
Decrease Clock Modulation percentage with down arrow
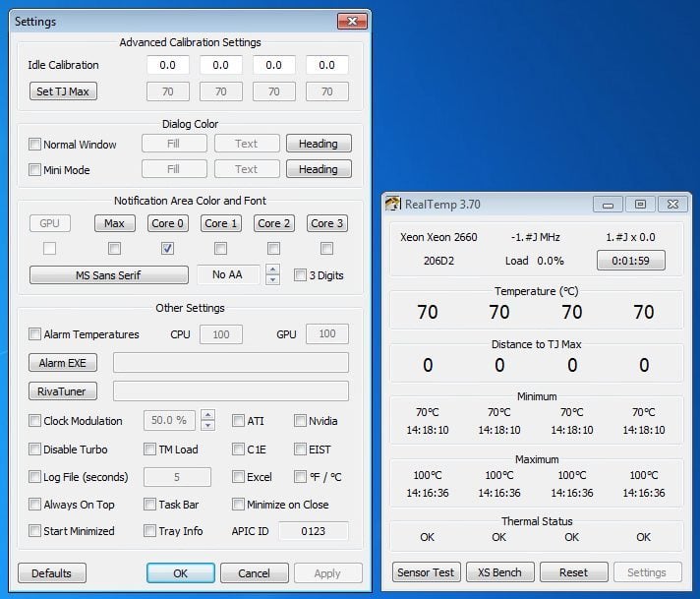pyautogui.click(x=207, y=425)
